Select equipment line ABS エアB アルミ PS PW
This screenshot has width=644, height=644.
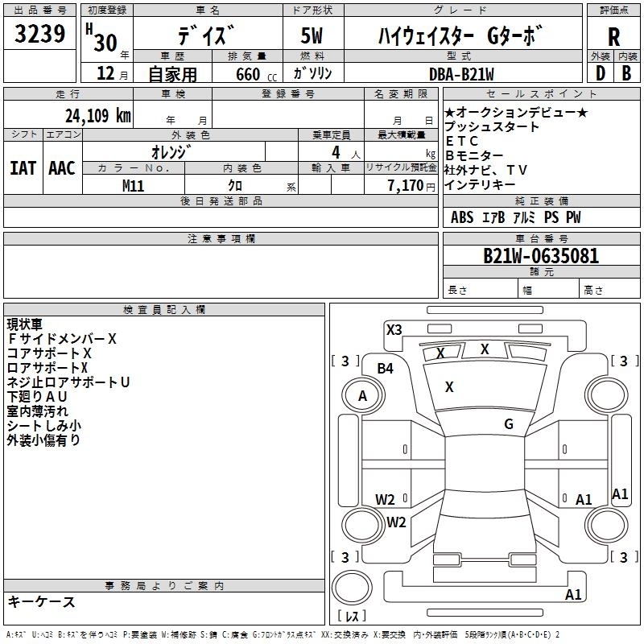pyautogui.click(x=515, y=217)
